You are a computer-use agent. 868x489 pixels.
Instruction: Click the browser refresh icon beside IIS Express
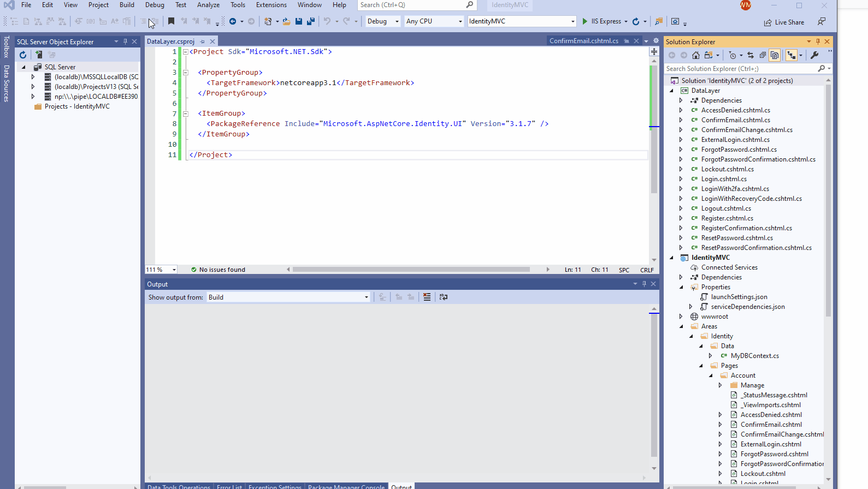tap(636, 21)
